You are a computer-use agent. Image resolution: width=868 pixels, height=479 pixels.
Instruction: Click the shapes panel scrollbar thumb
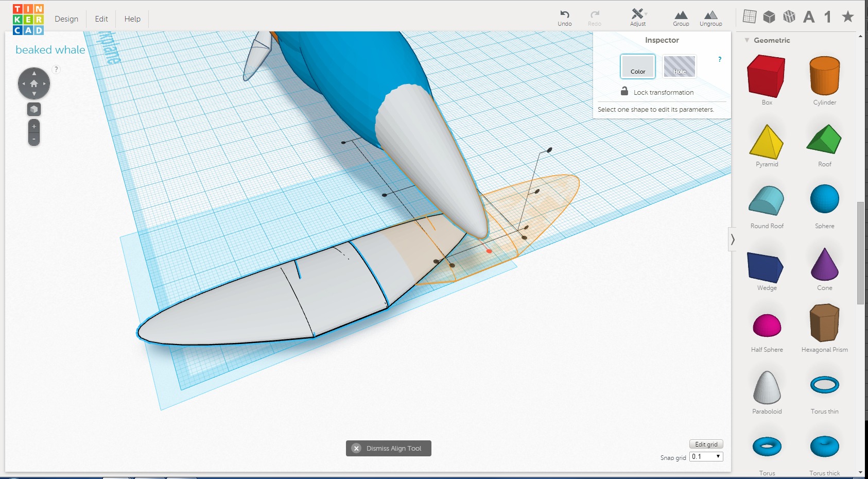[x=860, y=252]
